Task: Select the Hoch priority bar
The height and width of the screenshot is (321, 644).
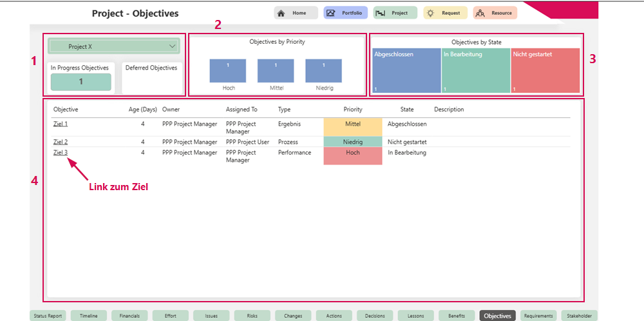Action: tap(228, 71)
